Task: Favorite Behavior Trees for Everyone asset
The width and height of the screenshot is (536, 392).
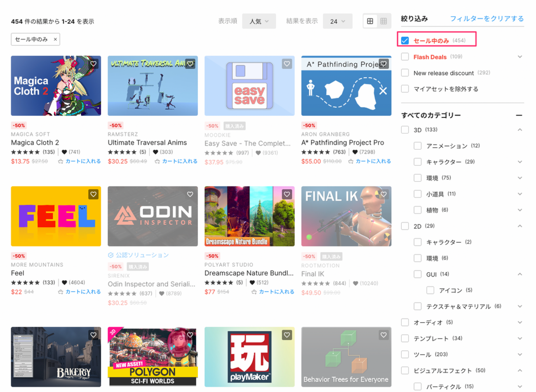Action: [x=384, y=335]
